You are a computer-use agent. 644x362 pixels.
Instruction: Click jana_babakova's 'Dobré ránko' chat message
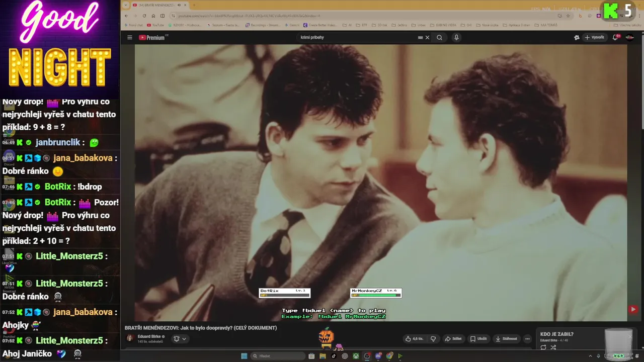tap(32, 171)
